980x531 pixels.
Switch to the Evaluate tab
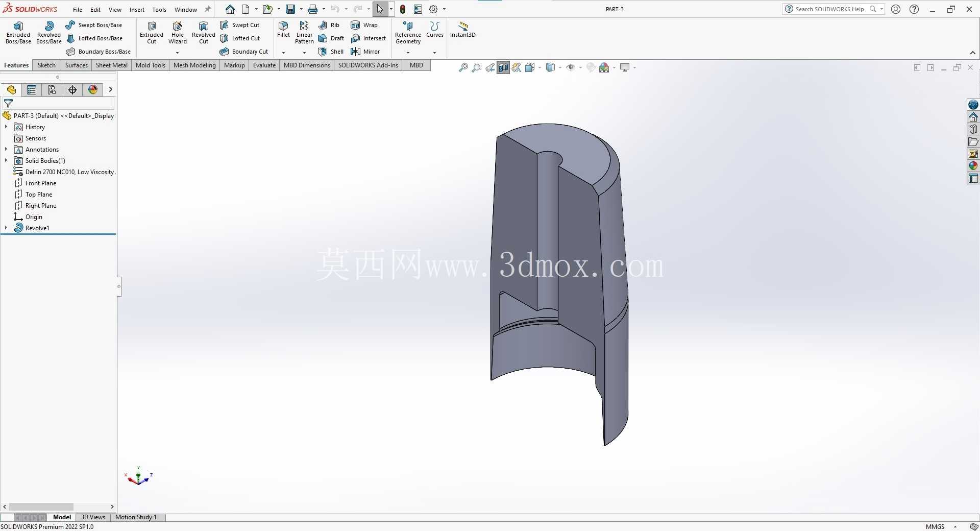[264, 65]
